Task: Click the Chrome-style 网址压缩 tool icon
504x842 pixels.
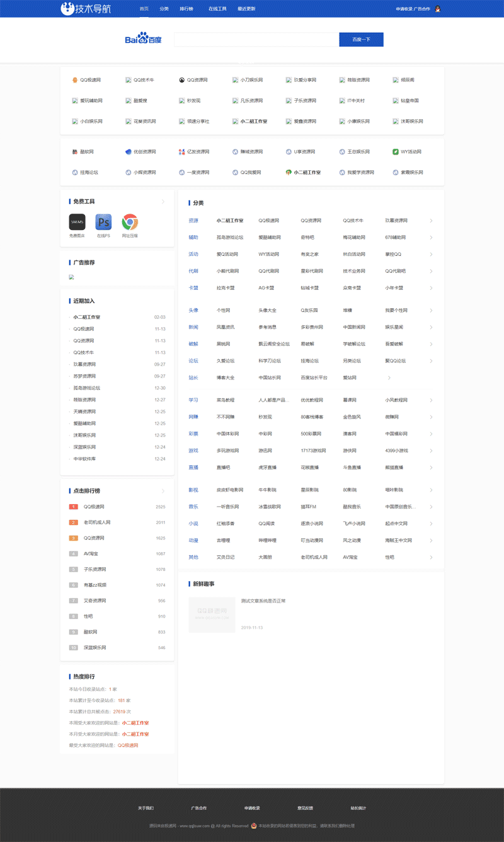Action: point(130,222)
